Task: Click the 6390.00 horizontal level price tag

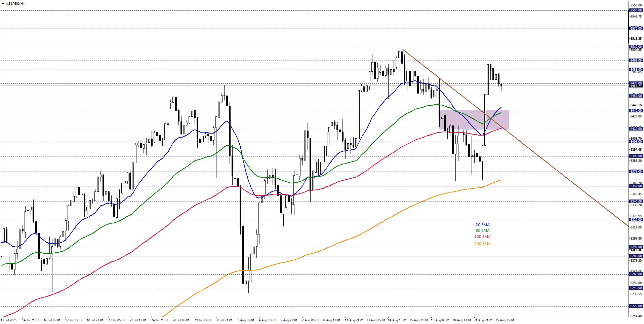Action: click(636, 156)
